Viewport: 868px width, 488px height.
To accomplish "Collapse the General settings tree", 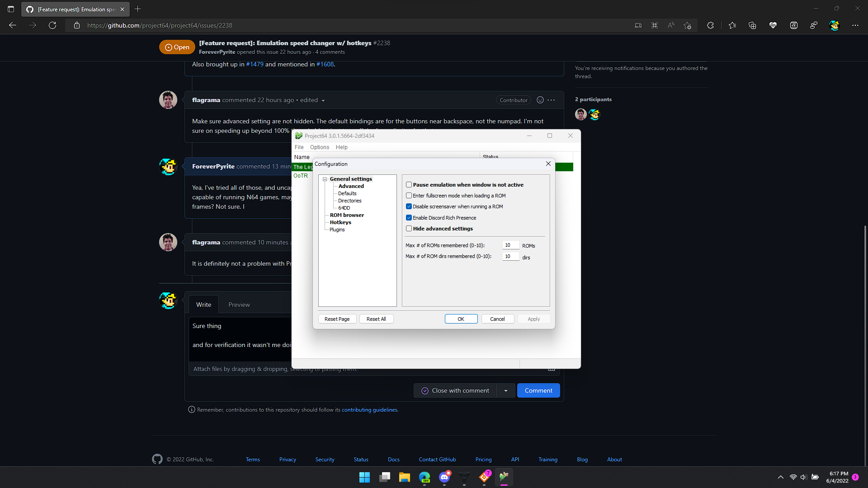I will pyautogui.click(x=325, y=179).
